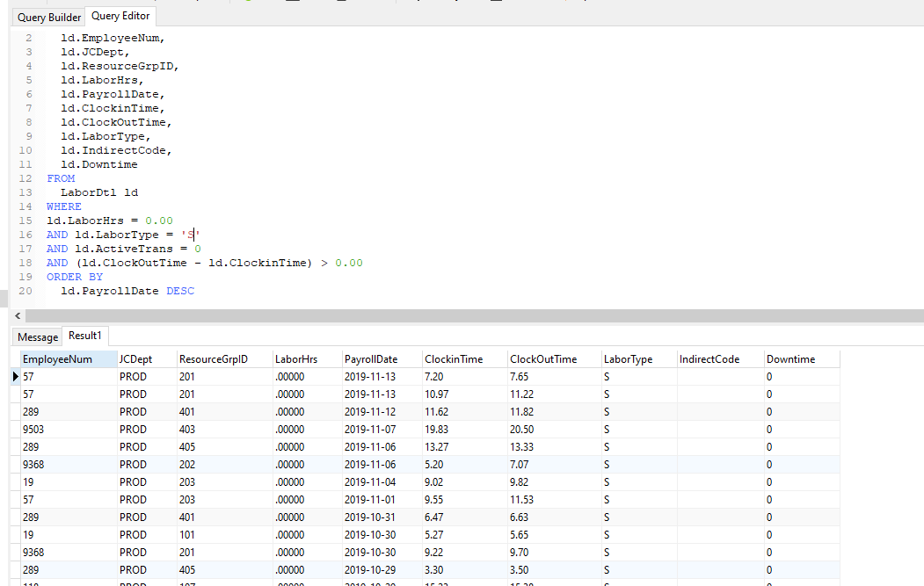Viewport: 924px width, 586px height.
Task: Select PayrollDate cell 2019-11-01
Action: (382, 499)
